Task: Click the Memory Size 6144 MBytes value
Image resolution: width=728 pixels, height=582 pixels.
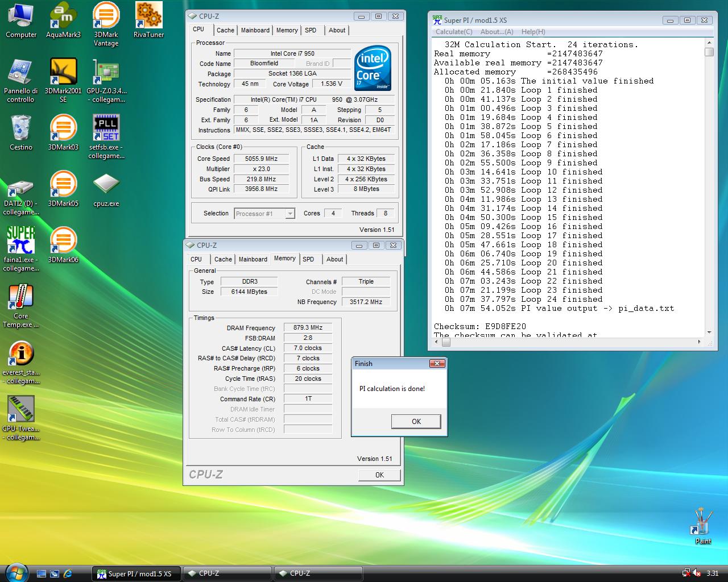Action: (x=249, y=292)
